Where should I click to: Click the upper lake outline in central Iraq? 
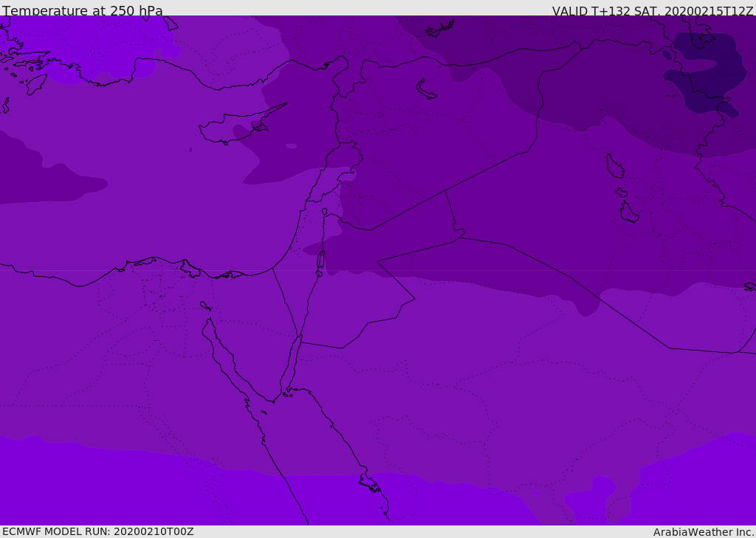(614, 166)
